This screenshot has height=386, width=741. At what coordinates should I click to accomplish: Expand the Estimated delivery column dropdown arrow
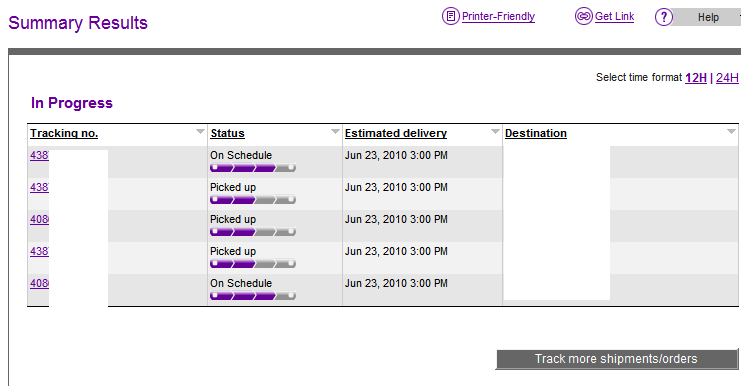pos(495,131)
